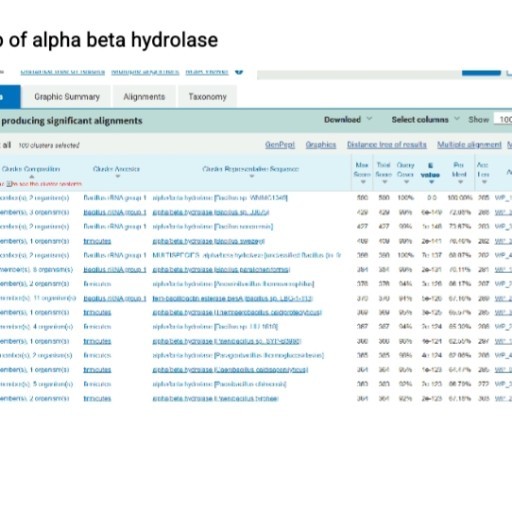The width and height of the screenshot is (512, 512).
Task: Click the 100.00% percent identity cell
Action: click(460, 198)
